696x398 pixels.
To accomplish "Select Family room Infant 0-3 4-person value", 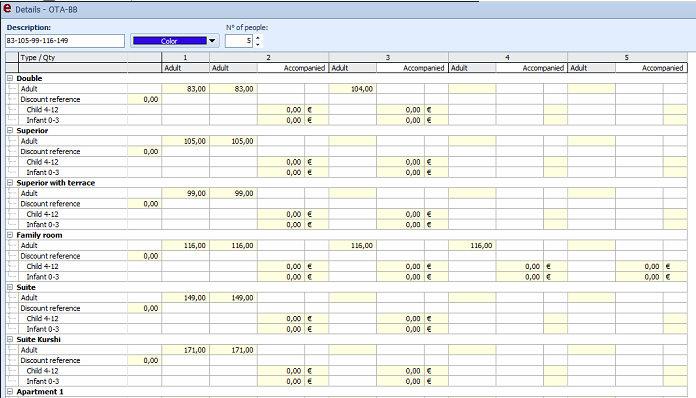I will pyautogui.click(x=519, y=277).
